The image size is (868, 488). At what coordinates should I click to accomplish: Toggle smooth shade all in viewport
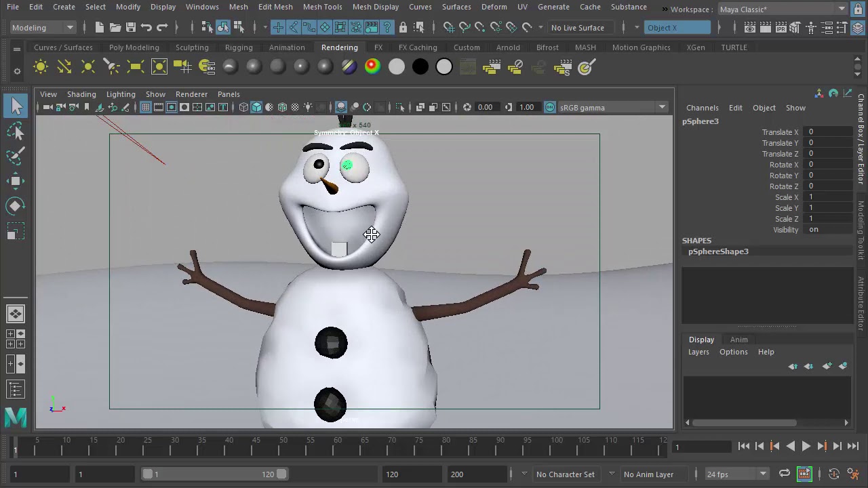tap(256, 107)
